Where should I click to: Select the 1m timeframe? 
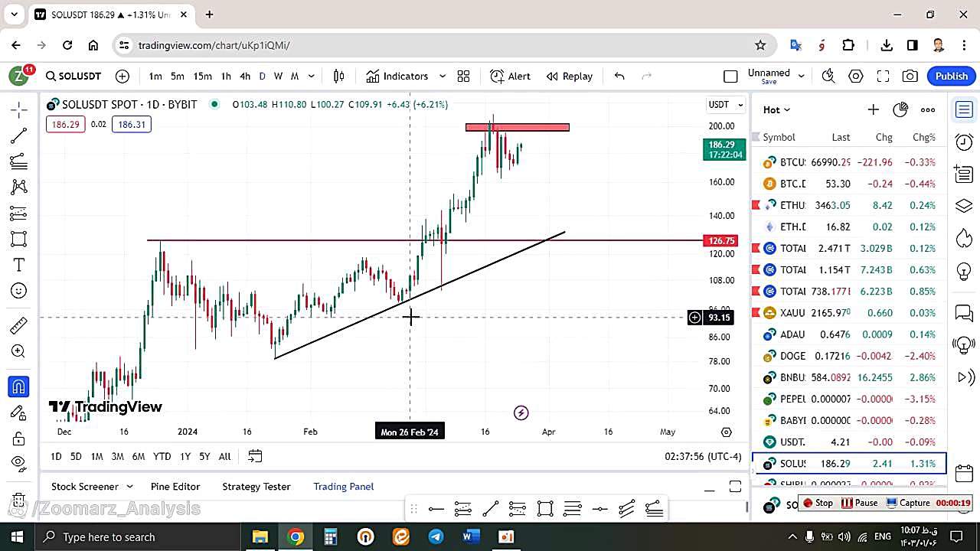[x=155, y=76]
